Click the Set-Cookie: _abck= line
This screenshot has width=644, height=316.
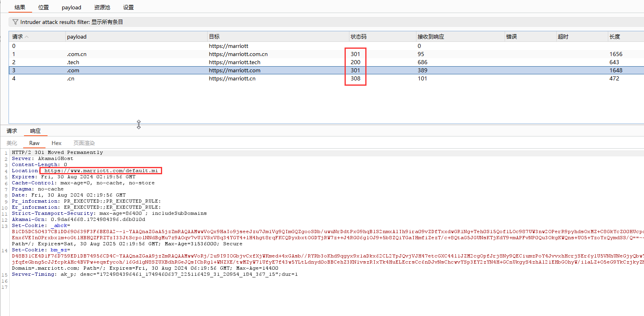(x=41, y=225)
